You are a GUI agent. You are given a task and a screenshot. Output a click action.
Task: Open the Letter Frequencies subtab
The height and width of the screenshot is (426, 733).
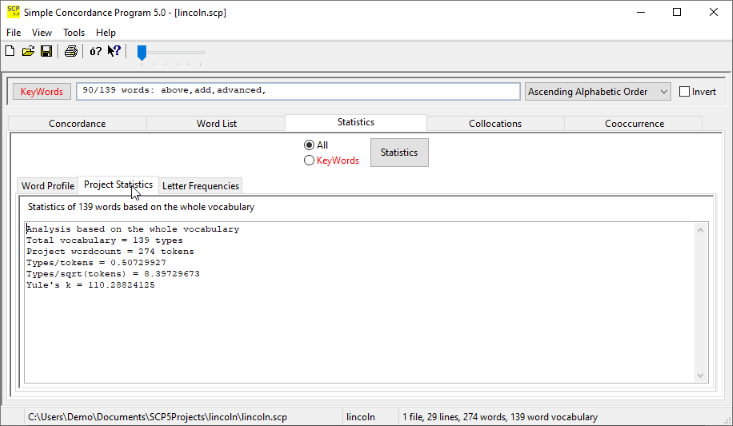click(200, 186)
